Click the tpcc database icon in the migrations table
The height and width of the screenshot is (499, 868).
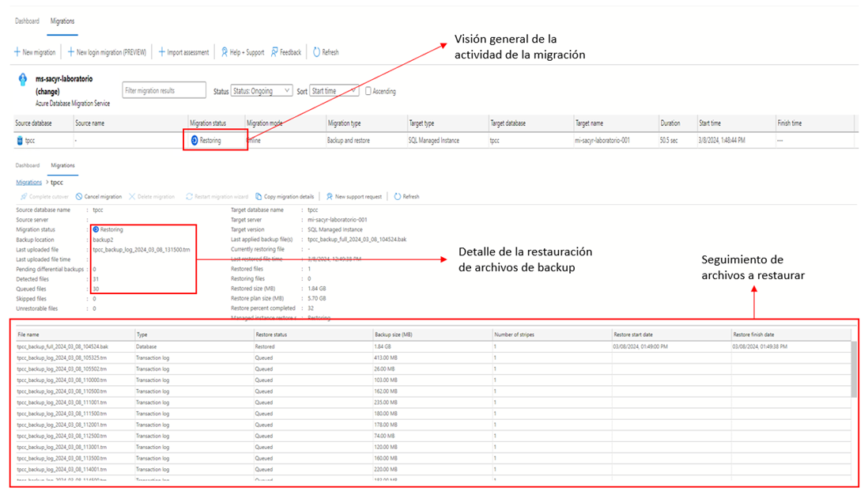tap(20, 141)
